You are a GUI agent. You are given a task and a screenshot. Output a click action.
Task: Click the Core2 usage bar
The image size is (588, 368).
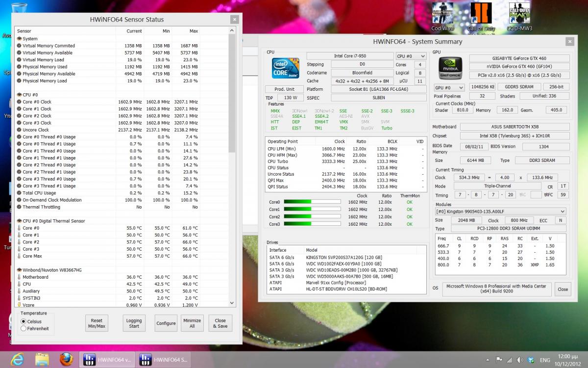pos(312,217)
